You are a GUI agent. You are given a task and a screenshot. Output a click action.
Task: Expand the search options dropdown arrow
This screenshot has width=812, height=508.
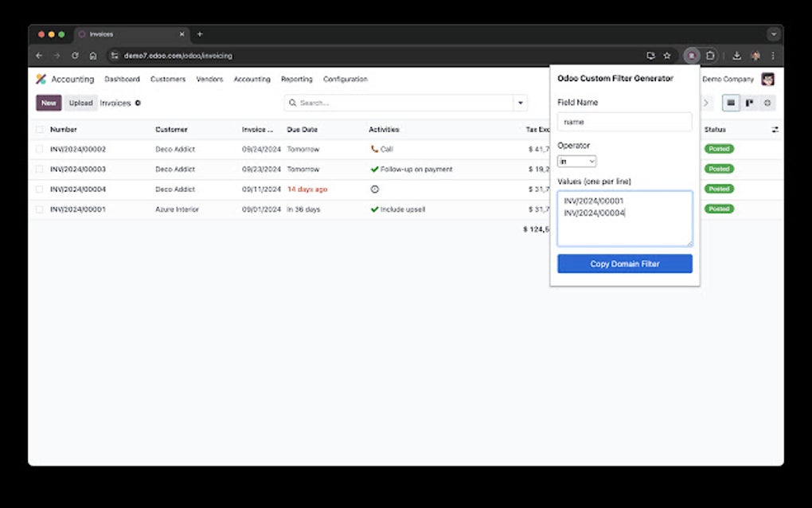point(521,103)
